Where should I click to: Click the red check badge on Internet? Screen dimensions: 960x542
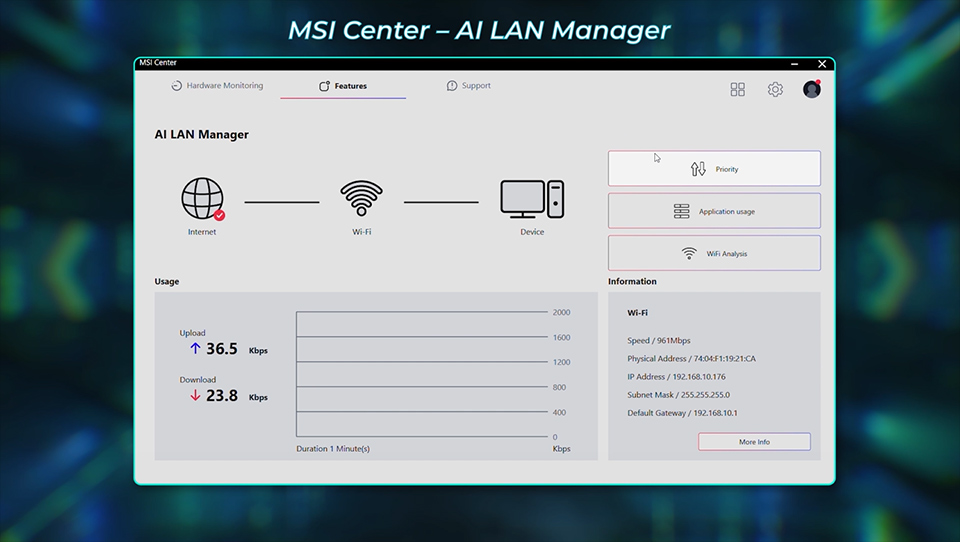pos(219,215)
